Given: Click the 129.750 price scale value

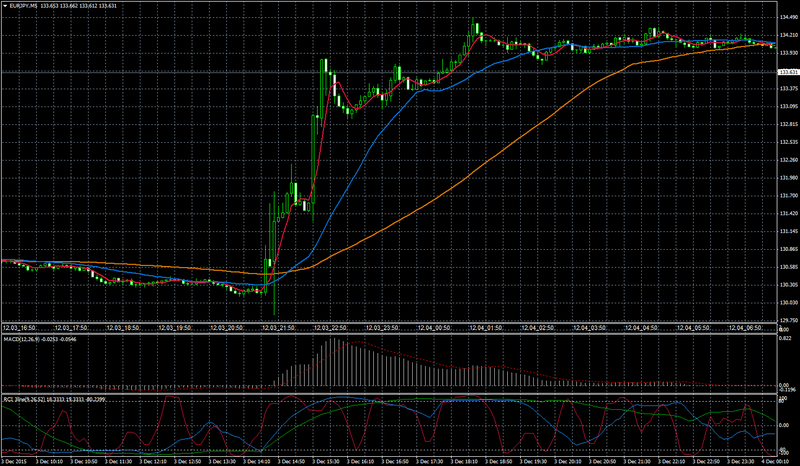Looking at the screenshot, I should click(787, 321).
